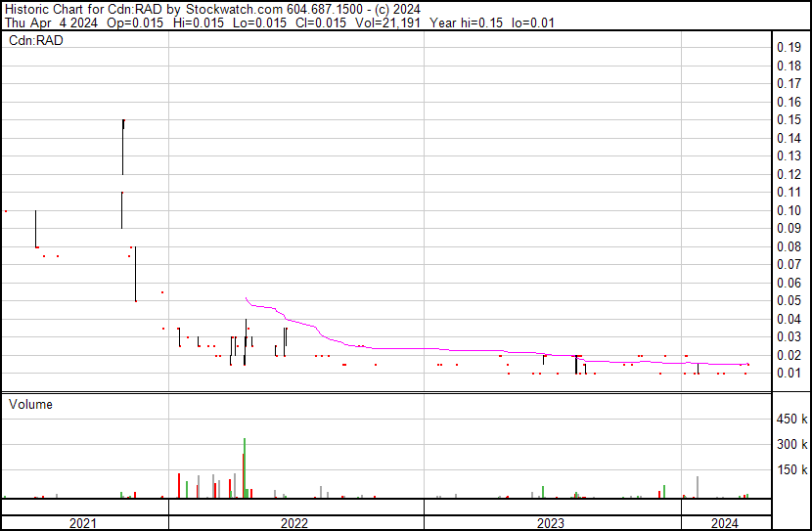812x531 pixels.
Task: Click the tall gray volume bar in early 2024
Action: (x=698, y=487)
